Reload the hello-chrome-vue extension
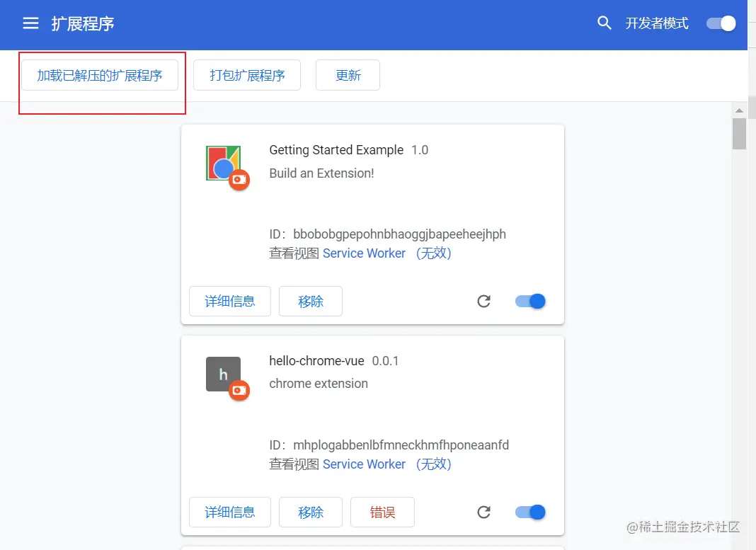The image size is (756, 550). coord(483,512)
